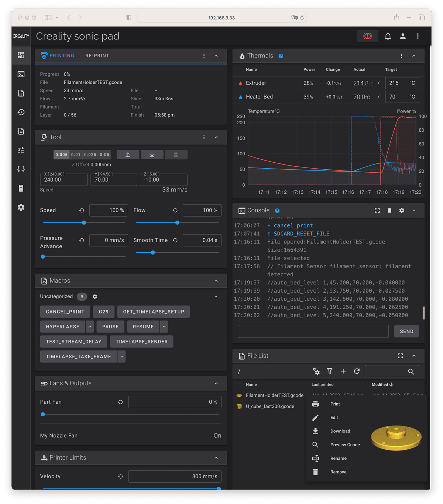Open TIMELAPSE_TAKE_FRAME parameters dropdown
The height and width of the screenshot is (504, 443).
(x=121, y=356)
